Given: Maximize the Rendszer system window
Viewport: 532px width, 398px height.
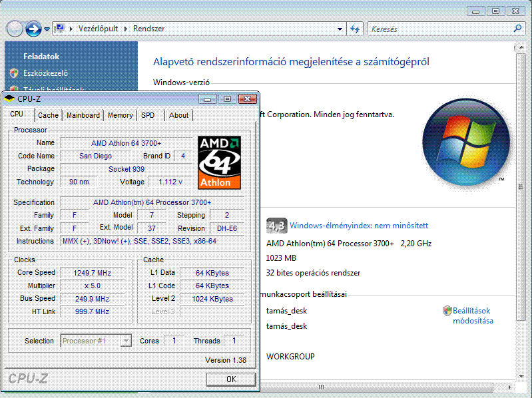Looking at the screenshot, I should (495, 11).
